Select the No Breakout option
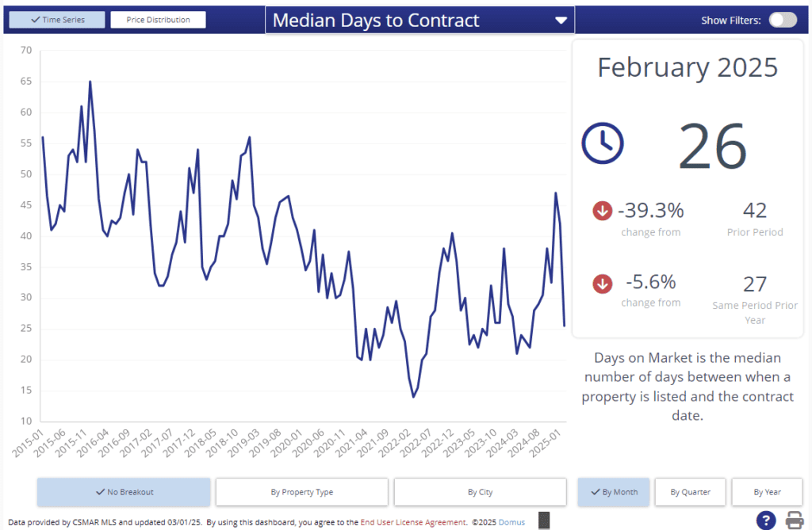 (x=124, y=492)
